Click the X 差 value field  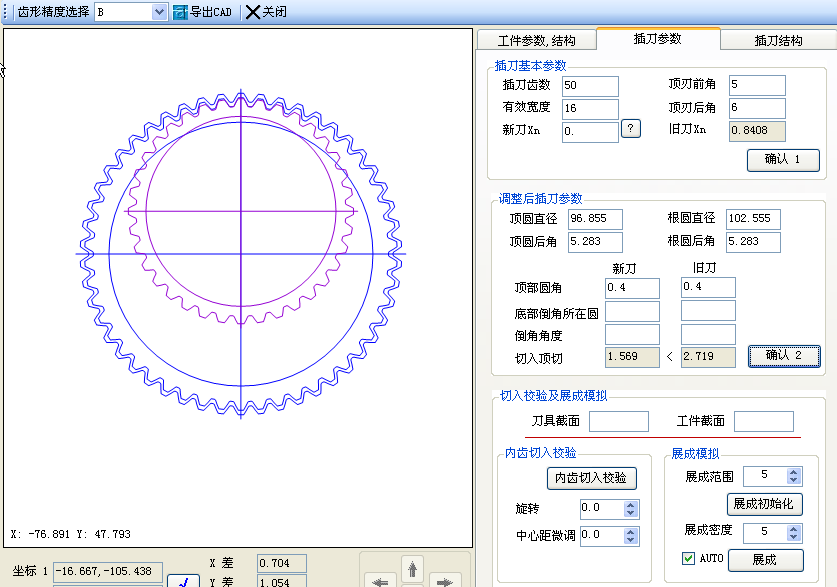click(282, 564)
